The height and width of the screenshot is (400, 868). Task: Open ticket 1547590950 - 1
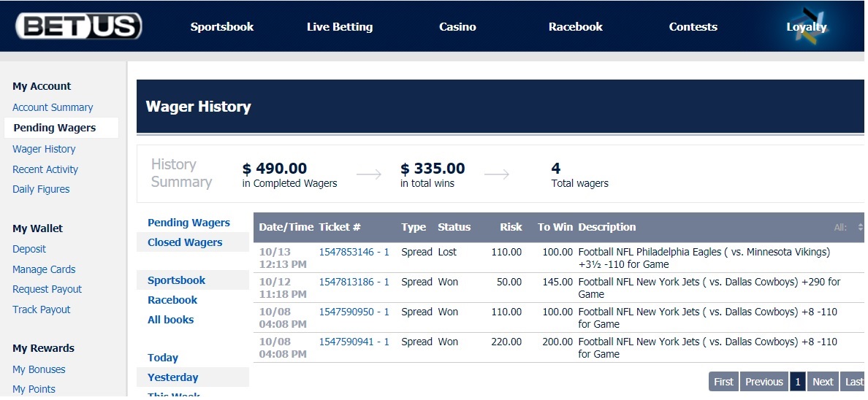(354, 312)
